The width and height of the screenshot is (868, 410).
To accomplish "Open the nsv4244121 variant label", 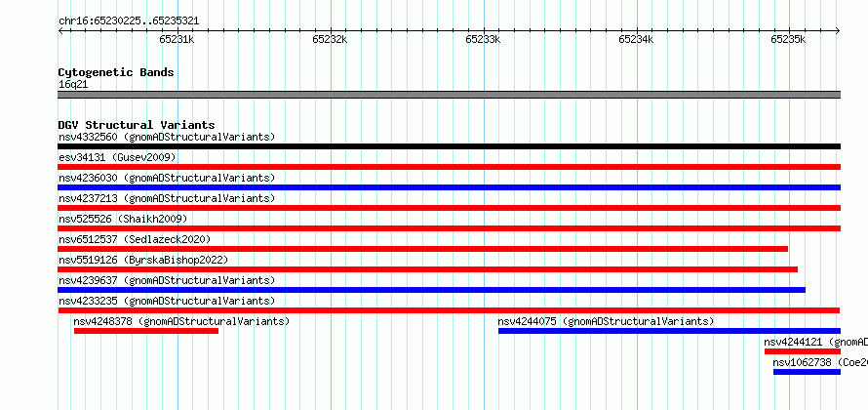I will [816, 343].
